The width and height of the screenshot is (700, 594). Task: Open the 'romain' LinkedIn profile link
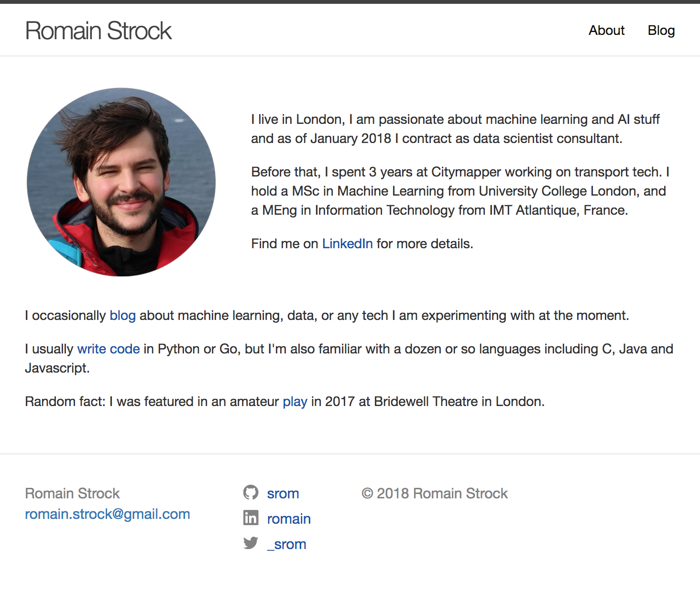coord(289,518)
